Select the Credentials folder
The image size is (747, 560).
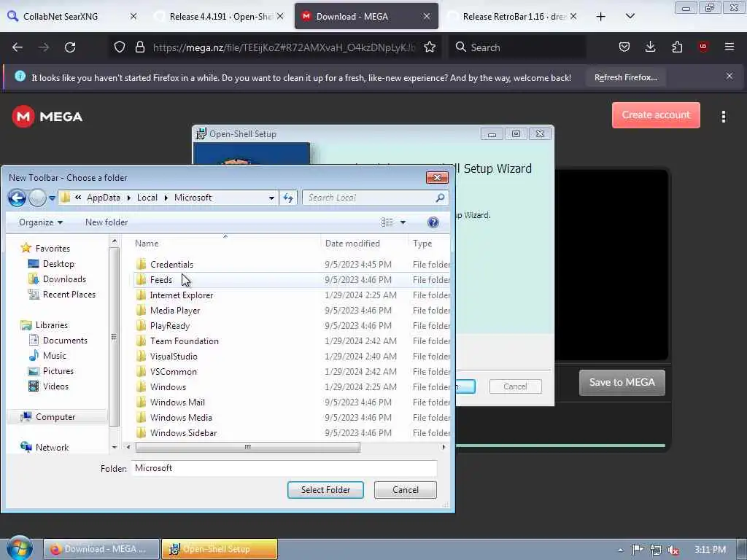point(171,264)
